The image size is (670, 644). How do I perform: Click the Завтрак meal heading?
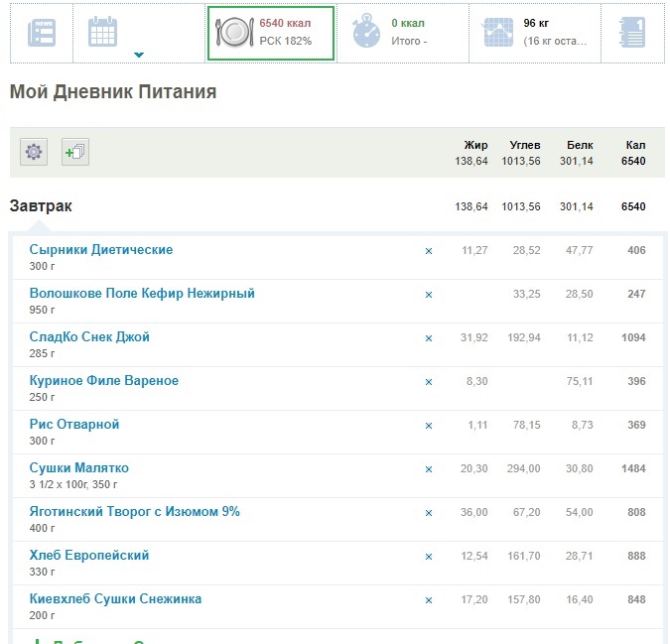click(x=41, y=206)
